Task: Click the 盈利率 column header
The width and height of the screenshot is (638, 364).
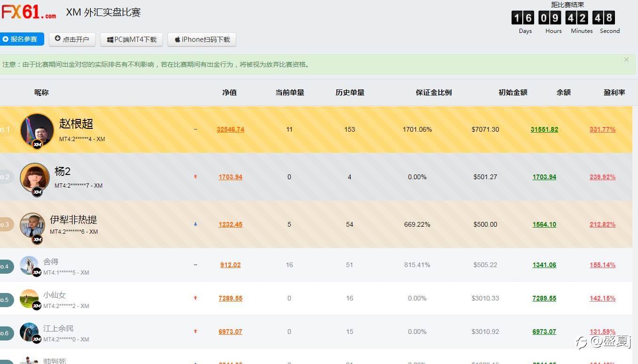Action: pyautogui.click(x=614, y=93)
